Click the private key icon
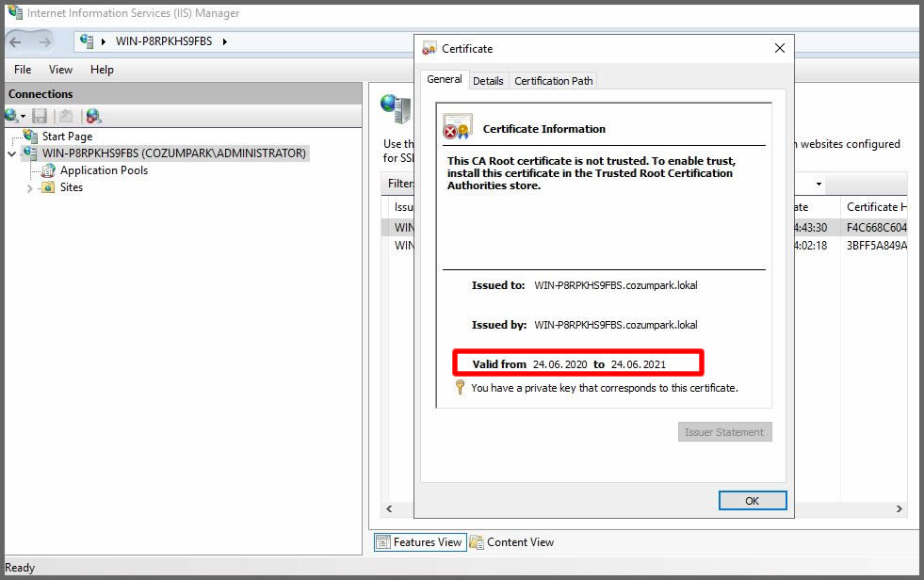924x580 pixels. (461, 387)
